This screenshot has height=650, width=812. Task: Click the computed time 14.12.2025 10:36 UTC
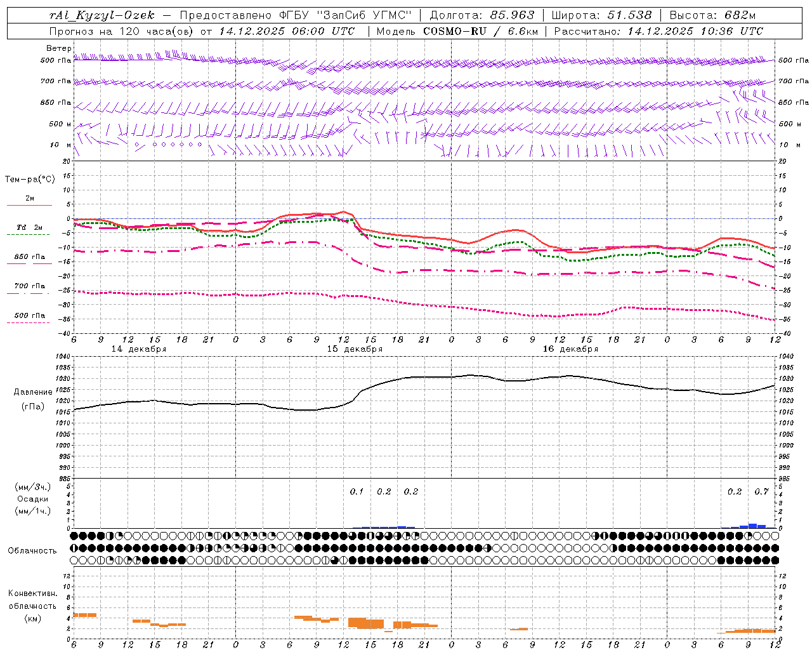(695, 31)
